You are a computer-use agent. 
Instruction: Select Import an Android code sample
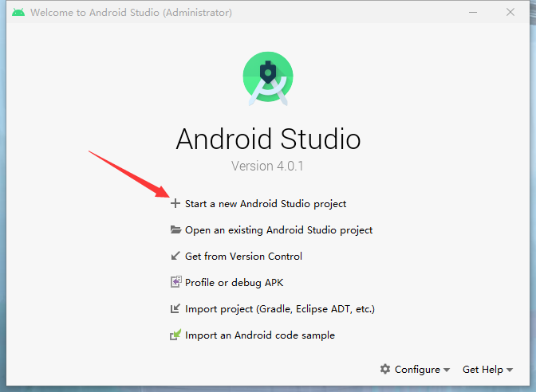pos(260,335)
